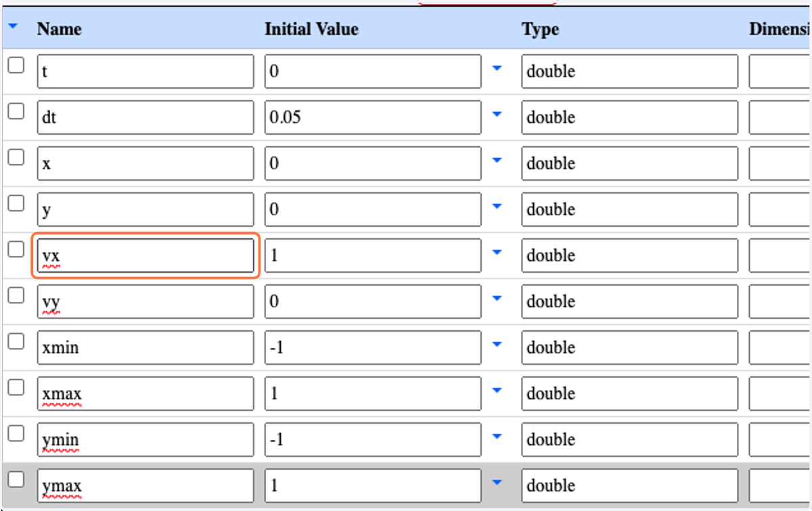Click the name field containing dt
This screenshot has width=812, height=511.
pyautogui.click(x=145, y=118)
